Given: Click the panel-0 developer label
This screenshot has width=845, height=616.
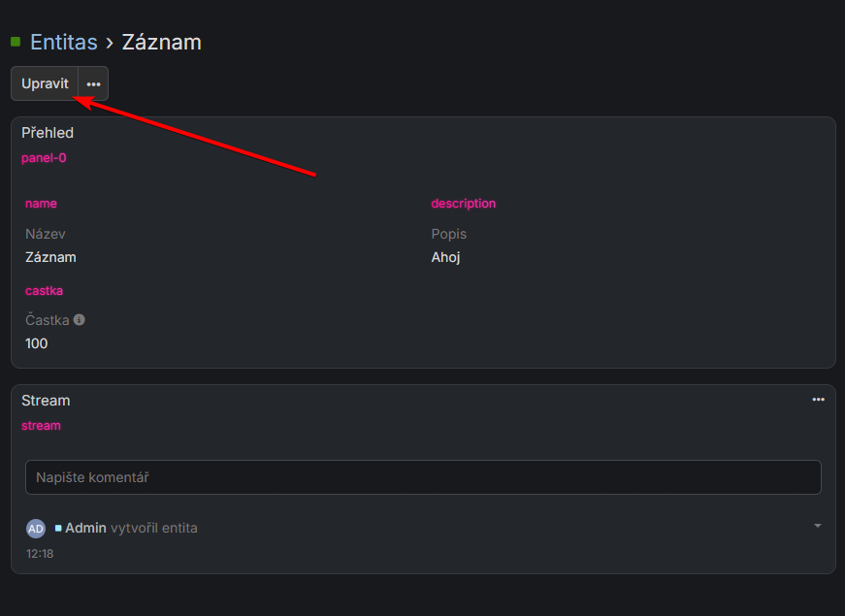Looking at the screenshot, I should [44, 157].
